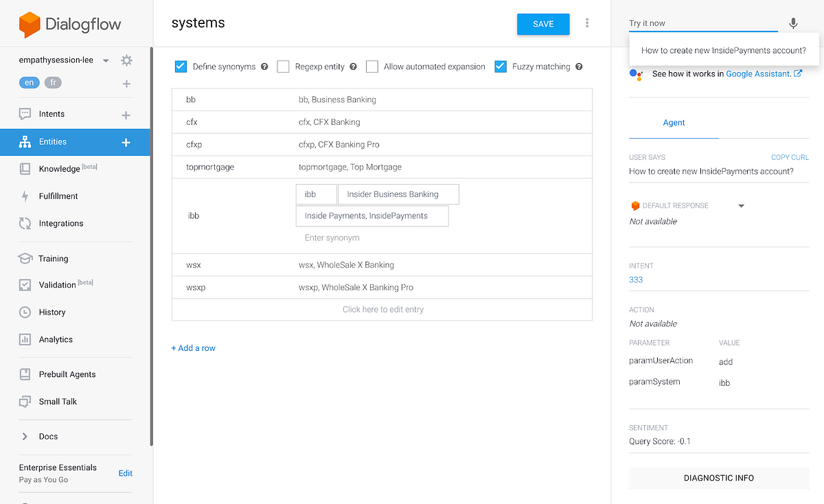Screen dimensions: 824x504
Task: Switch to the Agent tab
Action: 674,123
